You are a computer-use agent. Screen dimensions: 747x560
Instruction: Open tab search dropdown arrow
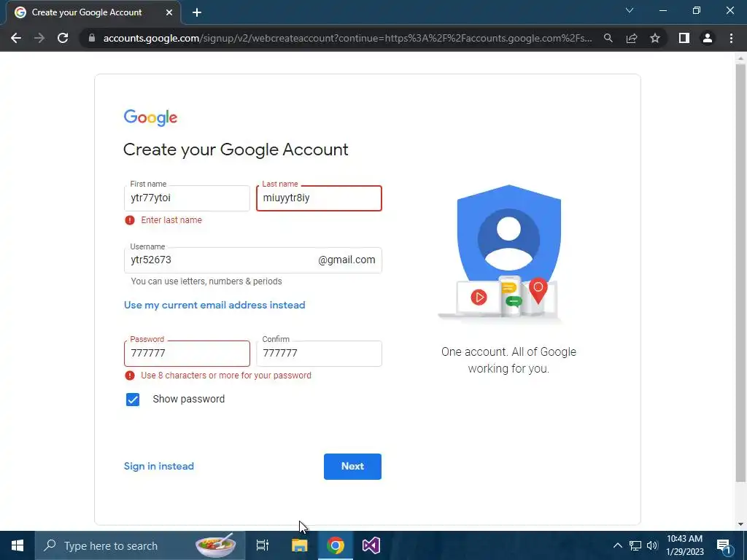630,10
